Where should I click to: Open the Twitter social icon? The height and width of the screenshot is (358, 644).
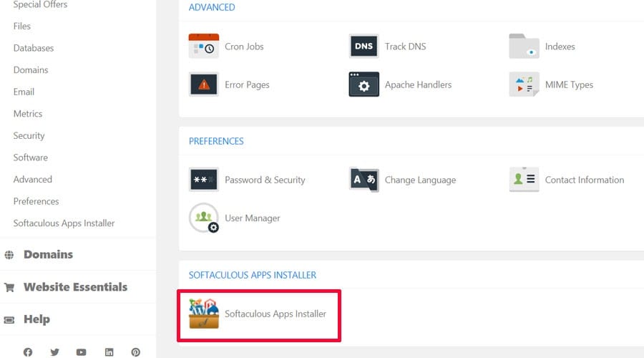click(54, 352)
